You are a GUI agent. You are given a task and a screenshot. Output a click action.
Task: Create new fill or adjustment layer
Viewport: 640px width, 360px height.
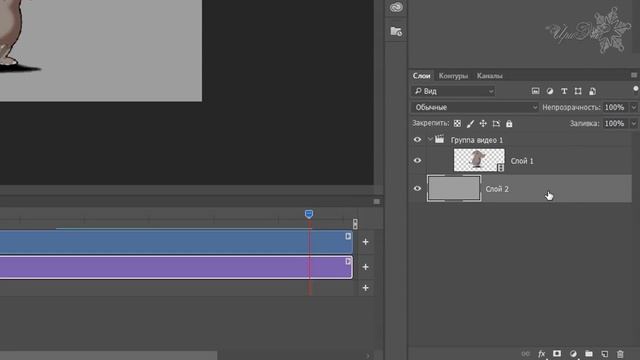coord(573,353)
